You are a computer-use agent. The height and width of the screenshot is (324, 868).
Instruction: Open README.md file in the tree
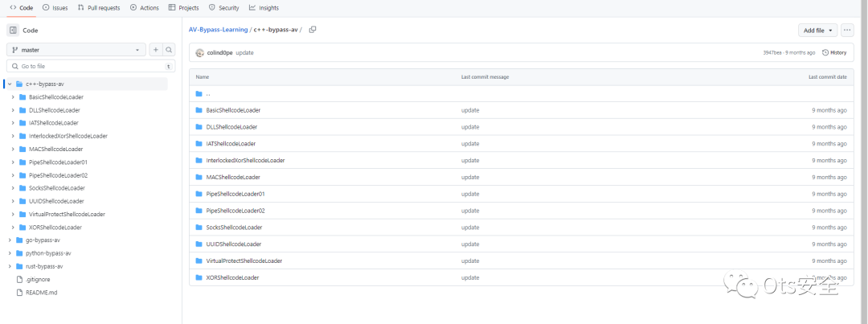(42, 293)
